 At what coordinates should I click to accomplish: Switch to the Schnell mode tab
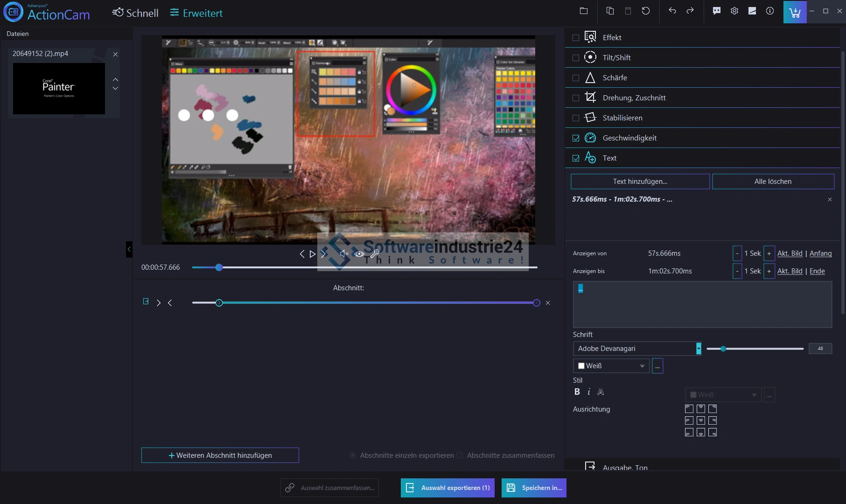135,13
